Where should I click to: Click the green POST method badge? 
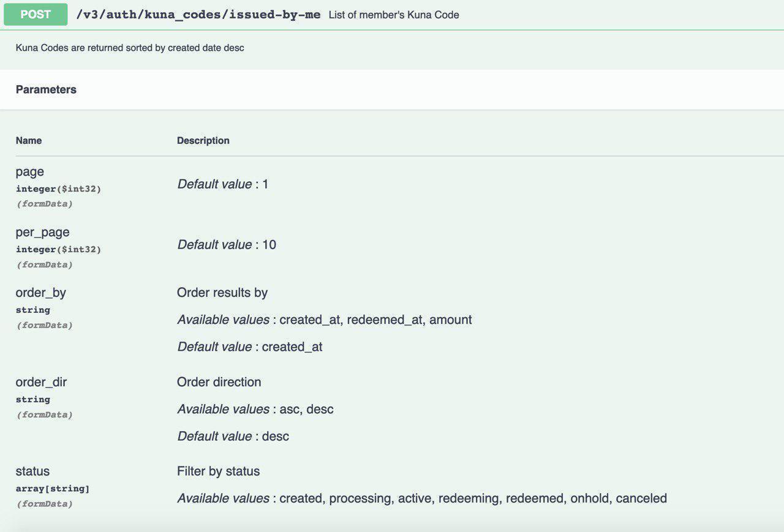tap(36, 15)
